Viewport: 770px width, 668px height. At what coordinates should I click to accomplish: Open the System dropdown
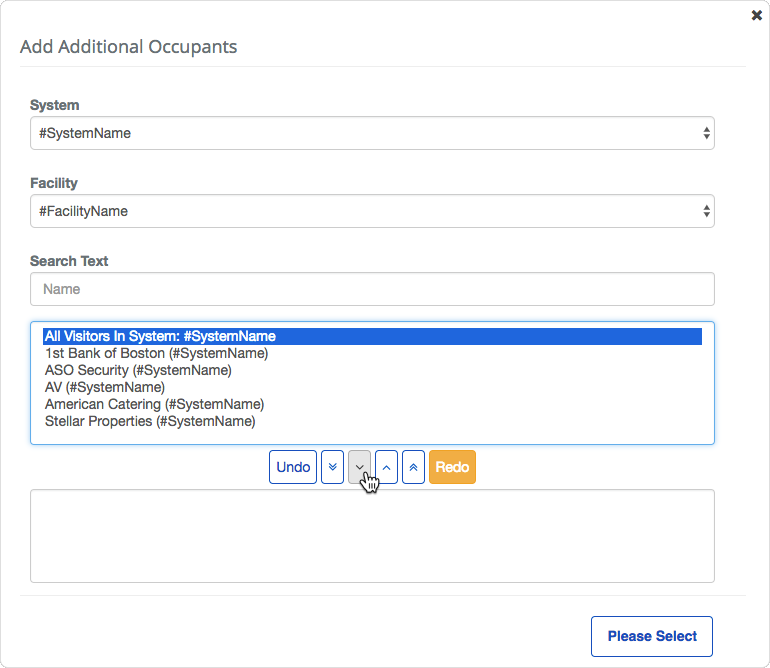point(372,133)
